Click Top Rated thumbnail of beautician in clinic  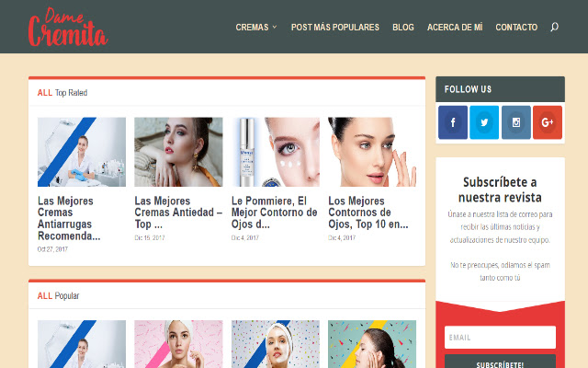tap(82, 152)
